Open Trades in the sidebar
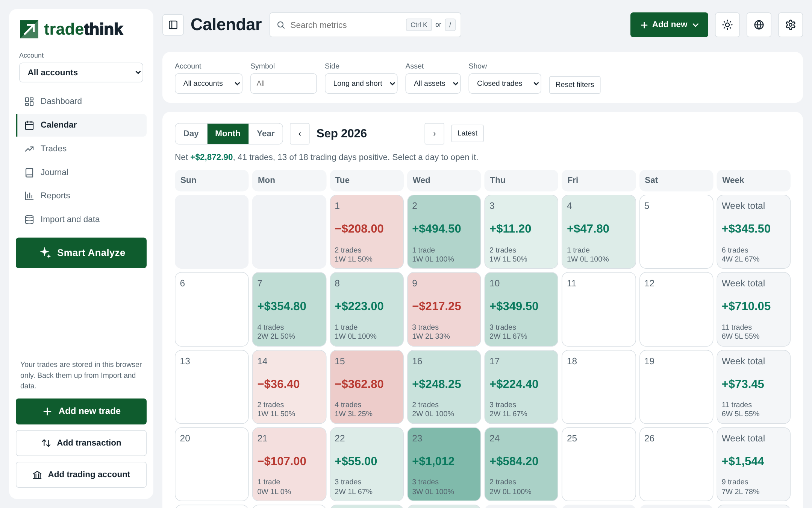This screenshot has width=812, height=508. (81, 149)
